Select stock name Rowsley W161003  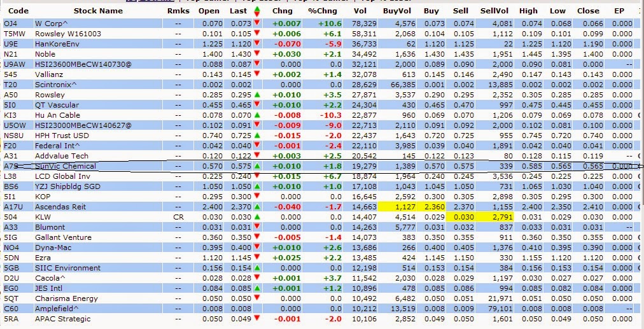click(x=67, y=34)
